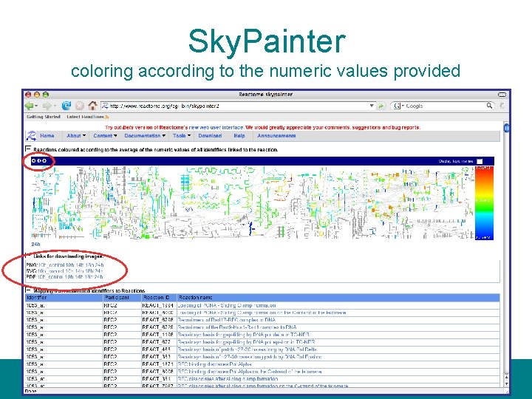532x399 pixels.
Task: Click the page vertical scrollbar thumb
Action: [507, 129]
